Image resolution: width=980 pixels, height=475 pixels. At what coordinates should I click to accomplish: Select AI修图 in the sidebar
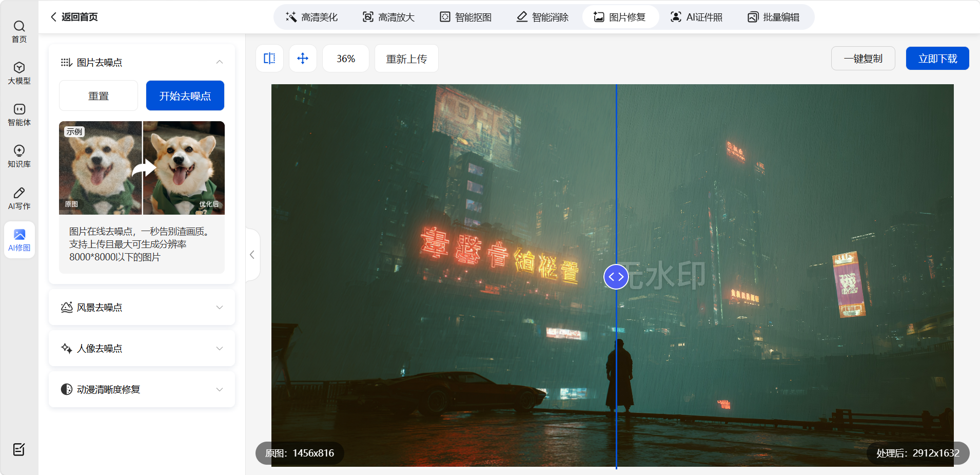(x=19, y=240)
